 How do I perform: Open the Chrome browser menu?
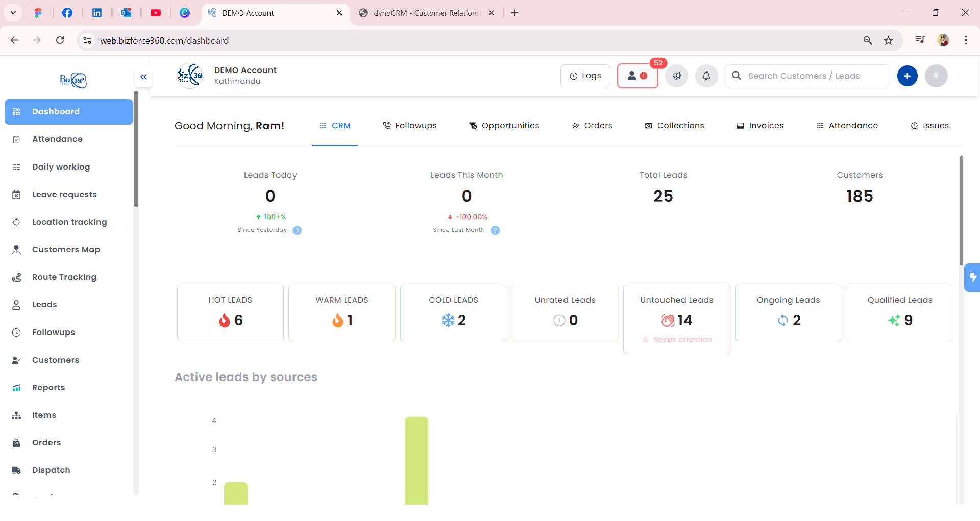tap(966, 40)
